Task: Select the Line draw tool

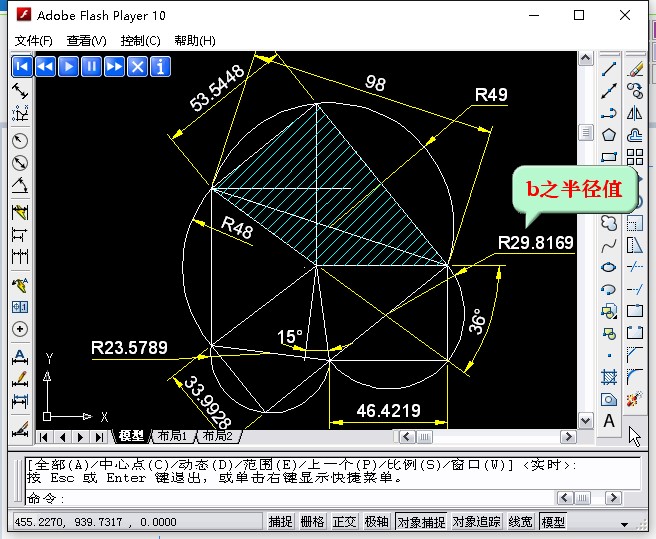Action: click(x=609, y=69)
